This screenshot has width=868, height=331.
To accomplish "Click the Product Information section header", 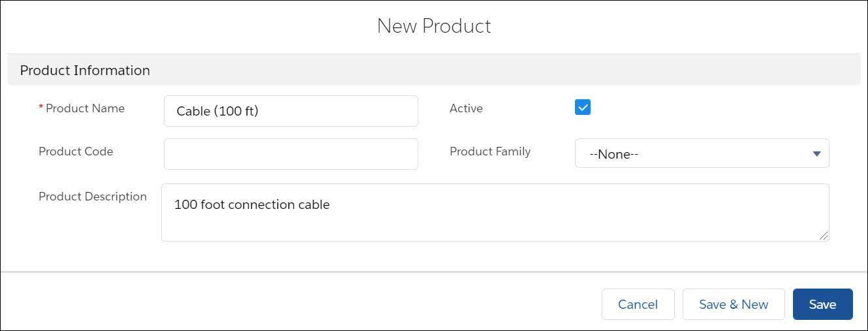I will (x=433, y=71).
